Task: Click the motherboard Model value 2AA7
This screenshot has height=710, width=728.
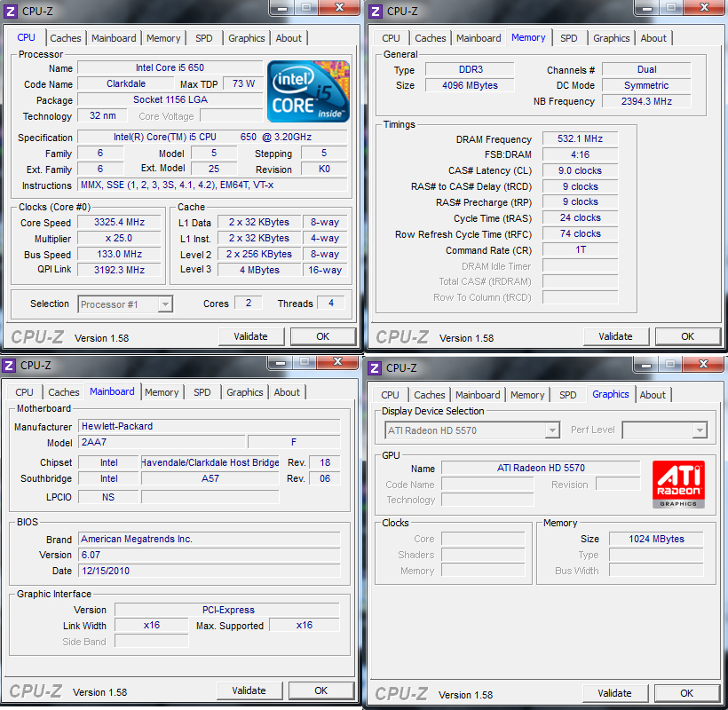Action: [x=162, y=442]
